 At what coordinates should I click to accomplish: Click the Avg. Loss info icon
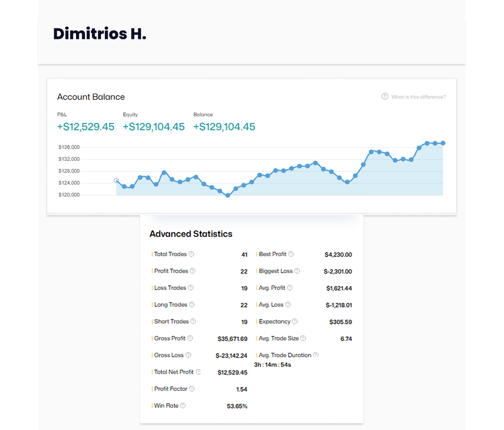coord(288,305)
